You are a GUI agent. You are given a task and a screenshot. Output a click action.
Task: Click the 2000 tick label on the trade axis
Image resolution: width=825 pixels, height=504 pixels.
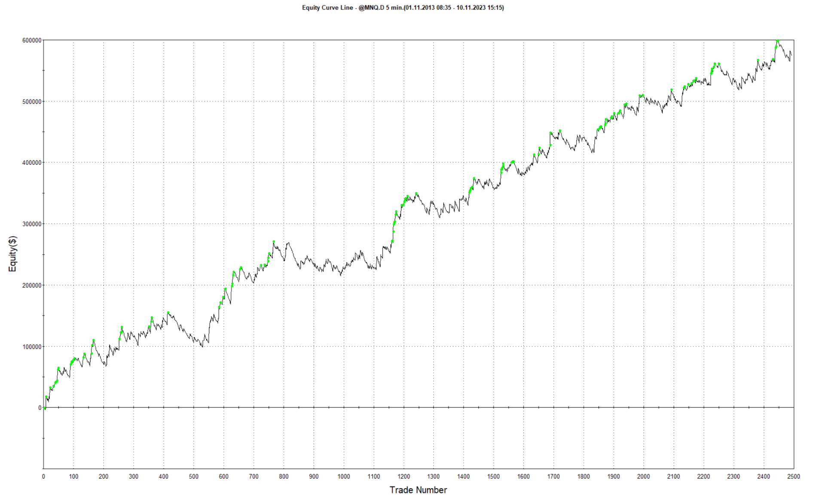(x=643, y=477)
